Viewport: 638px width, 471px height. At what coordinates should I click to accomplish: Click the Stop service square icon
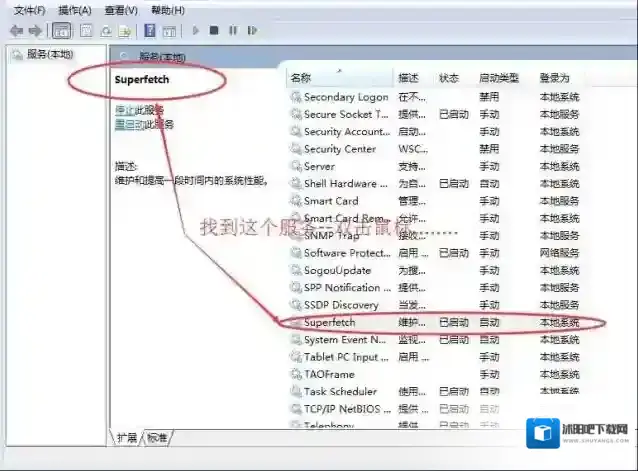[x=214, y=31]
